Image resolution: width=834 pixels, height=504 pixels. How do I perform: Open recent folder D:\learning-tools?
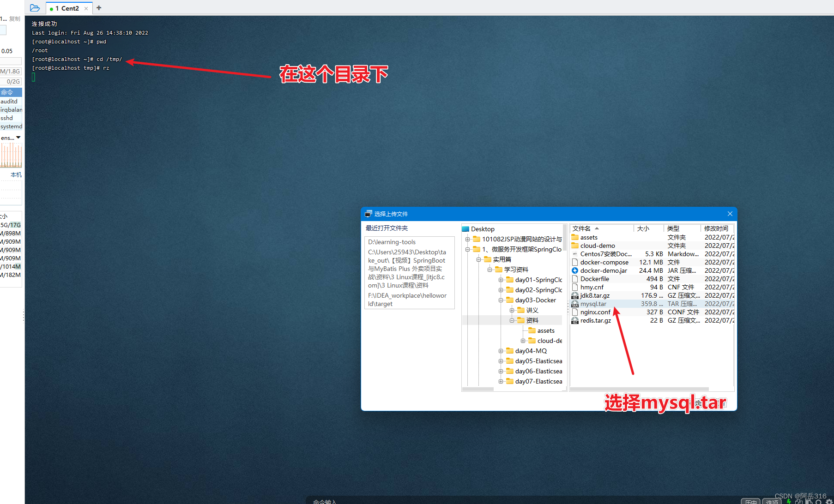[x=392, y=242]
